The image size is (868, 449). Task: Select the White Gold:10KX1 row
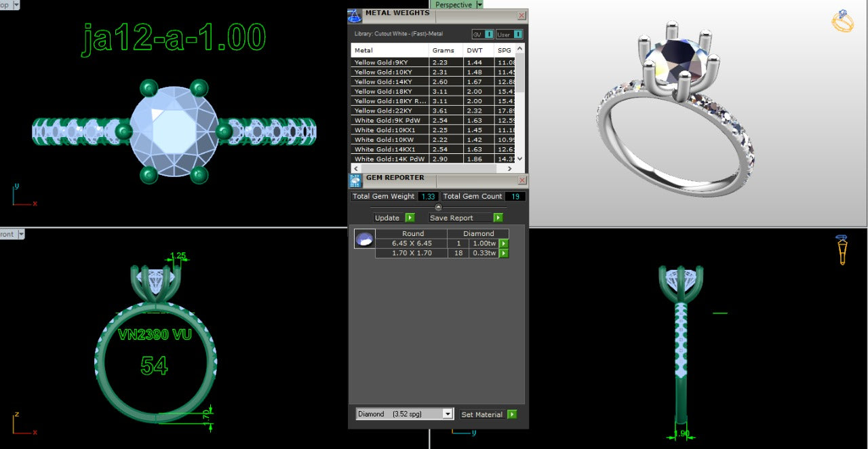click(x=433, y=130)
